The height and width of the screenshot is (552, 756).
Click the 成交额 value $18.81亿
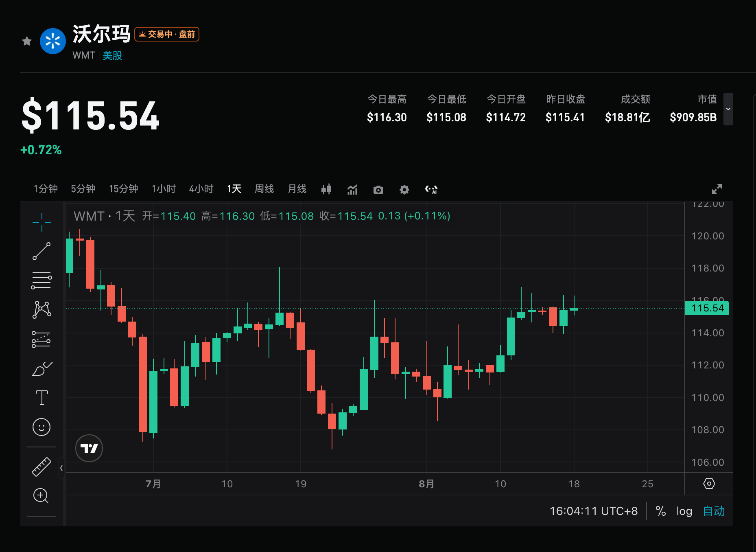(627, 118)
